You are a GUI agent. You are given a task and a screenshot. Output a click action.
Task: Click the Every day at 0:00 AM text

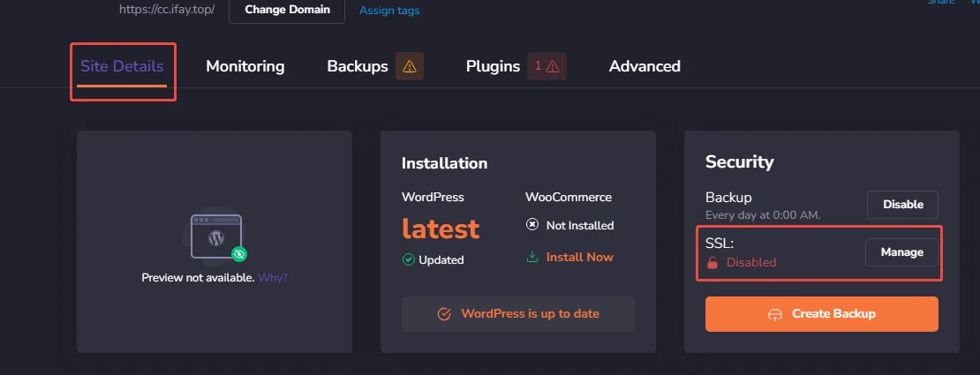(x=763, y=215)
